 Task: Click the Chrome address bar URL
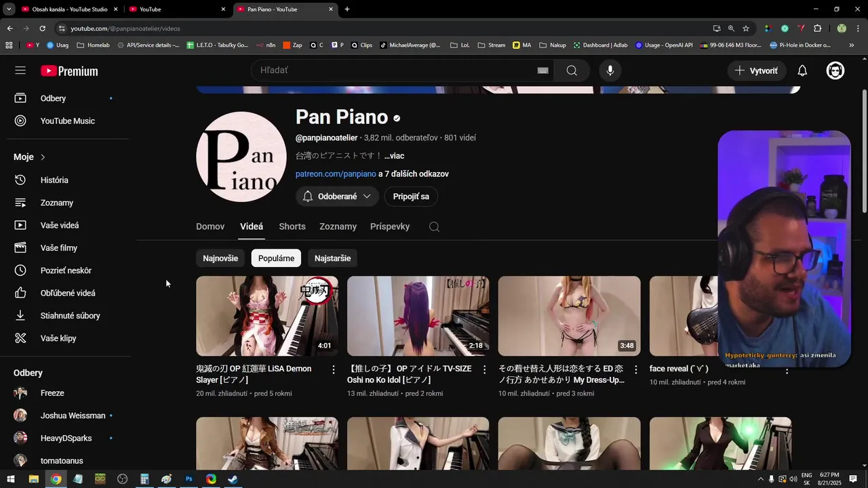(125, 28)
